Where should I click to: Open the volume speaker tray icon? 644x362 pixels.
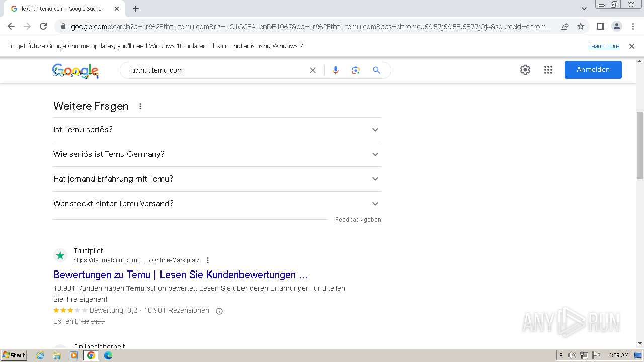[572, 355]
